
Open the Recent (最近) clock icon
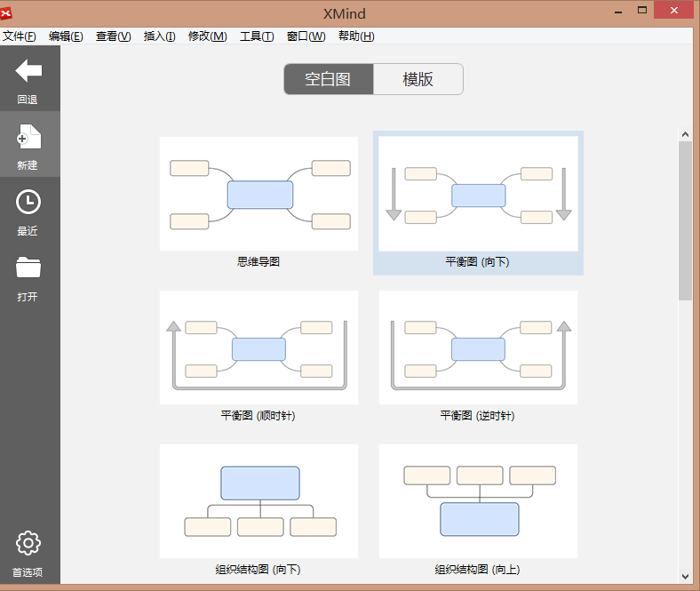coord(28,202)
